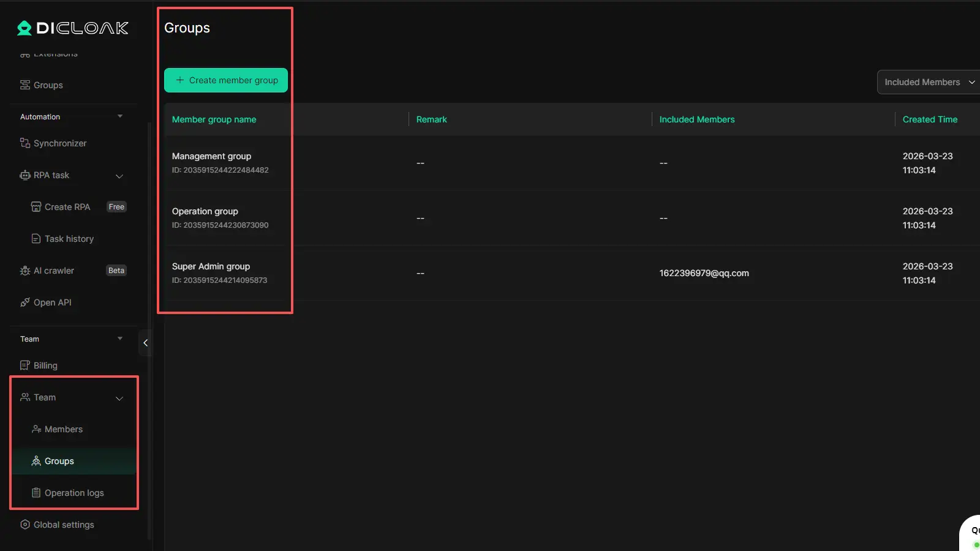
Task: Click the Billing icon
Action: point(25,365)
